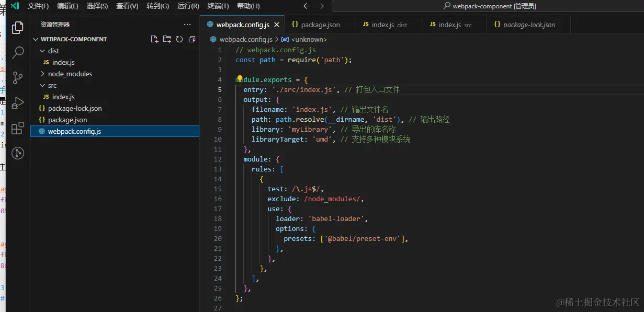Open the 文件(F) menu

pos(38,6)
